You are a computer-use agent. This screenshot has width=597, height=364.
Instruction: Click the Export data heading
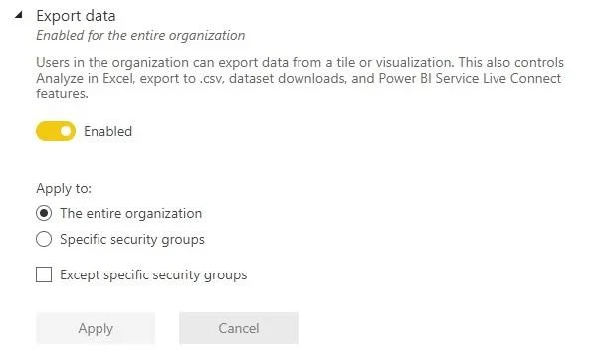pyautogui.click(x=76, y=16)
